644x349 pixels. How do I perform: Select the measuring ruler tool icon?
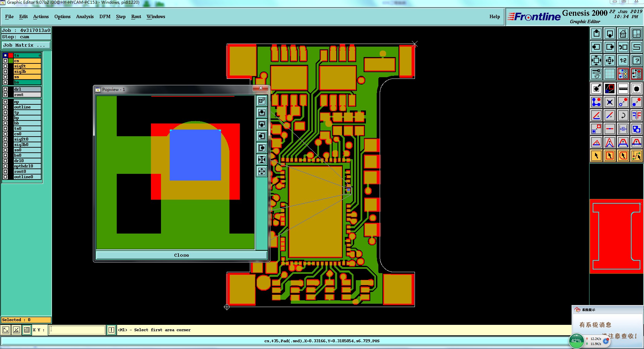pos(623,89)
